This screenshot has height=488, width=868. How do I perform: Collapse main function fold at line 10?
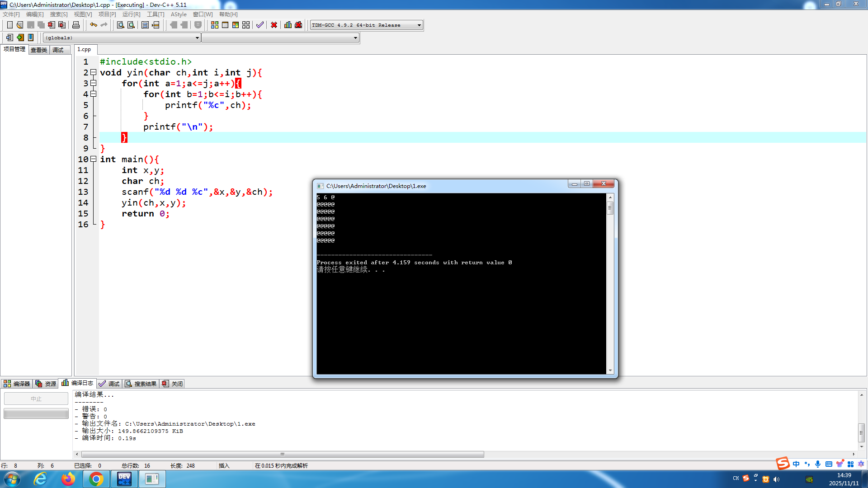click(x=93, y=159)
